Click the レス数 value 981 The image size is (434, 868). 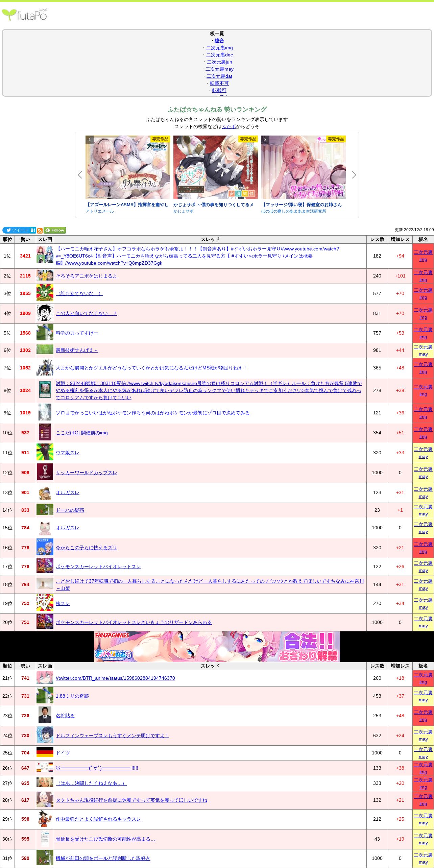click(377, 350)
